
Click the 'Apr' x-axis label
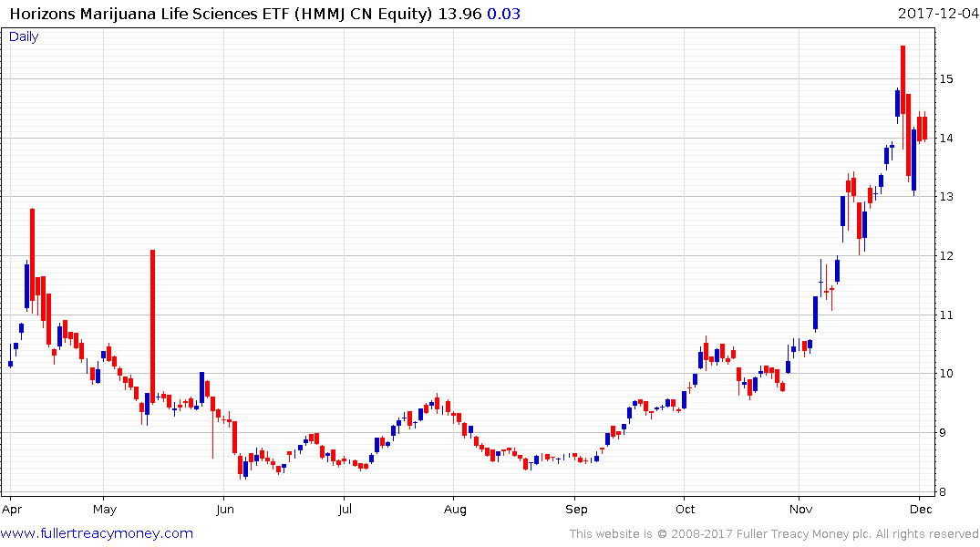[12, 510]
